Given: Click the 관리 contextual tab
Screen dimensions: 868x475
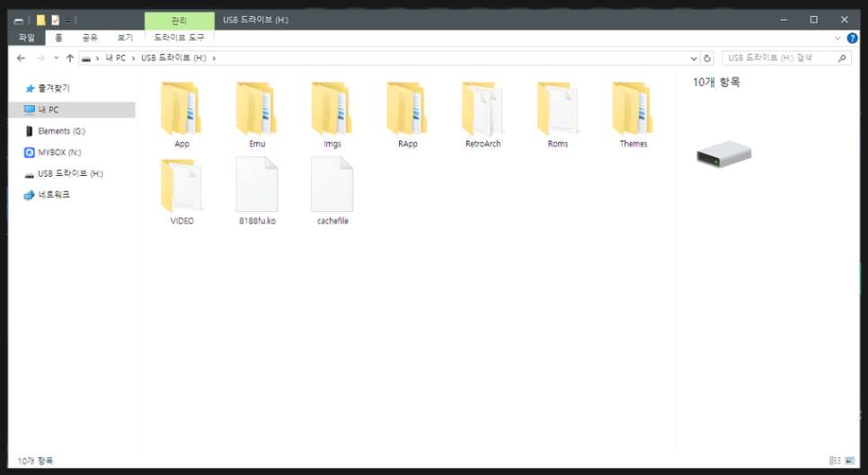Looking at the screenshot, I should 179,21.
